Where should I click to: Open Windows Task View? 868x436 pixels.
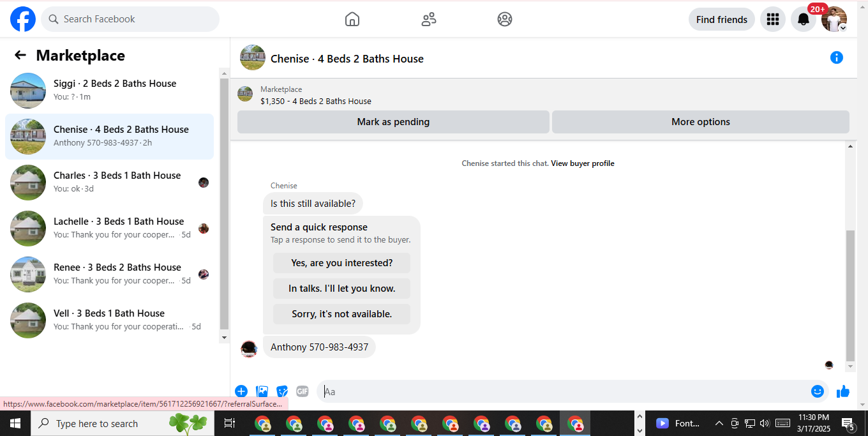(230, 423)
